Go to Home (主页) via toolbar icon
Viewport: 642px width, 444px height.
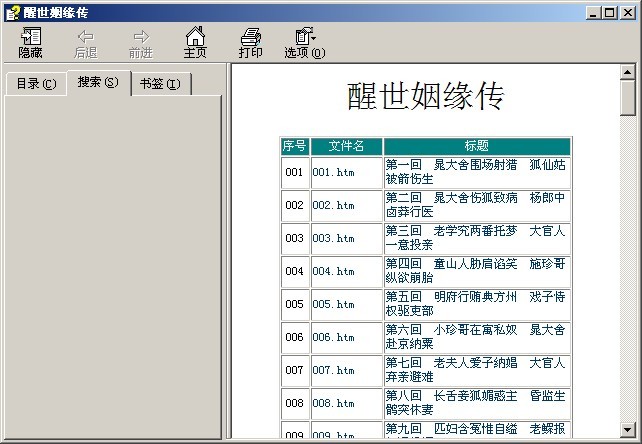[195, 37]
